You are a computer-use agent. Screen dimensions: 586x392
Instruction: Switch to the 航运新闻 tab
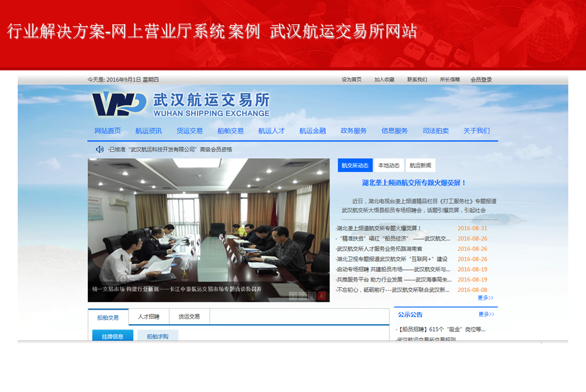click(x=421, y=165)
